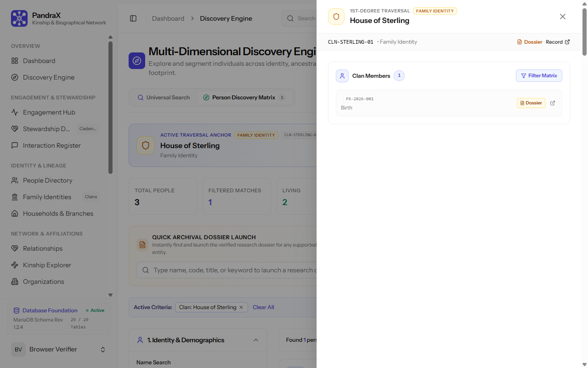This screenshot has width=588, height=368.
Task: Click the PandraX network logo
Action: (19, 18)
